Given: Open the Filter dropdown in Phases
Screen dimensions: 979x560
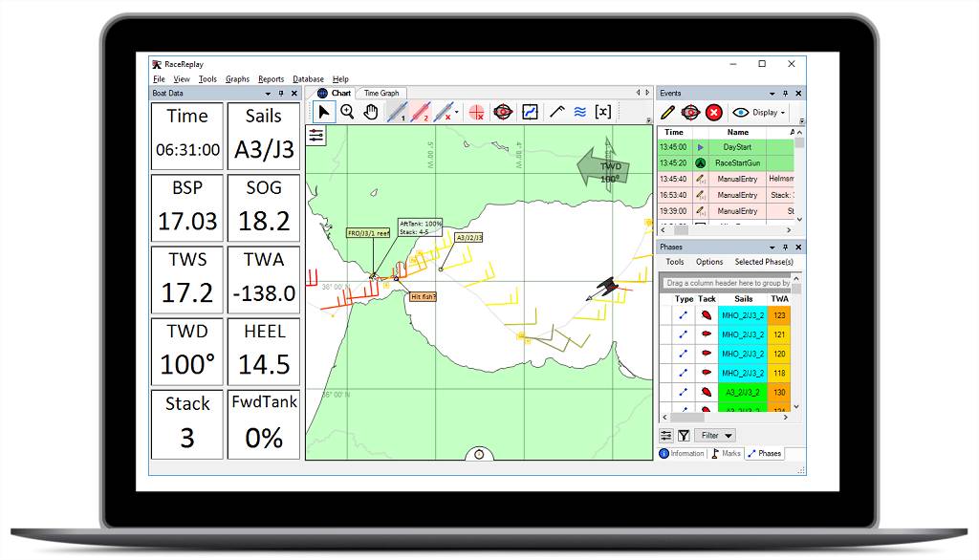Looking at the screenshot, I should click(715, 436).
